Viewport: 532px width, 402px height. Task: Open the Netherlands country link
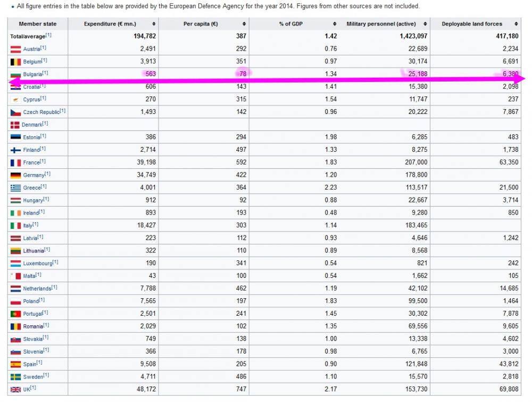click(x=37, y=289)
